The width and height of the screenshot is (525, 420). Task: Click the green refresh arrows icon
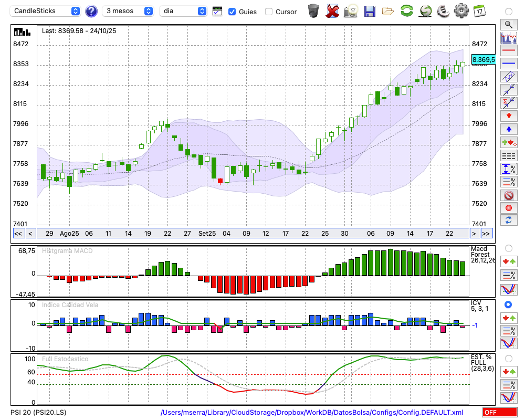(x=406, y=11)
